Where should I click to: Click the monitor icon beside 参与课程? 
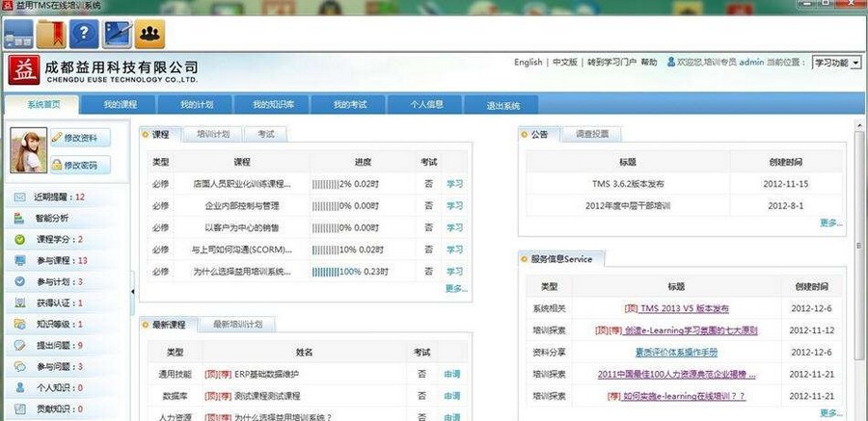[x=20, y=260]
